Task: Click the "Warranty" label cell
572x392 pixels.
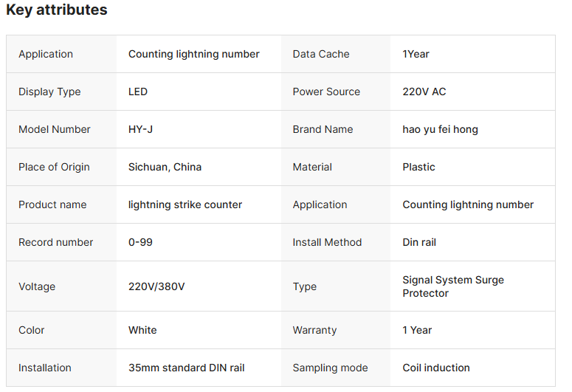Action: click(314, 330)
